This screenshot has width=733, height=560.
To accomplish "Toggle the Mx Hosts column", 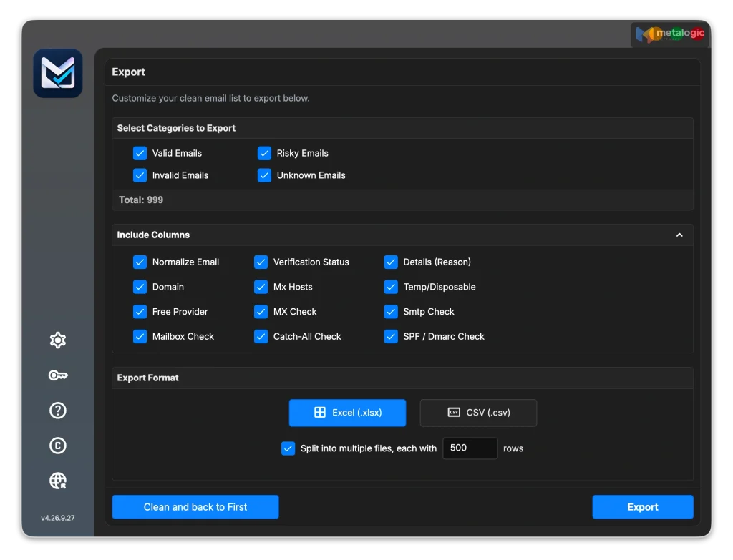I will click(261, 287).
